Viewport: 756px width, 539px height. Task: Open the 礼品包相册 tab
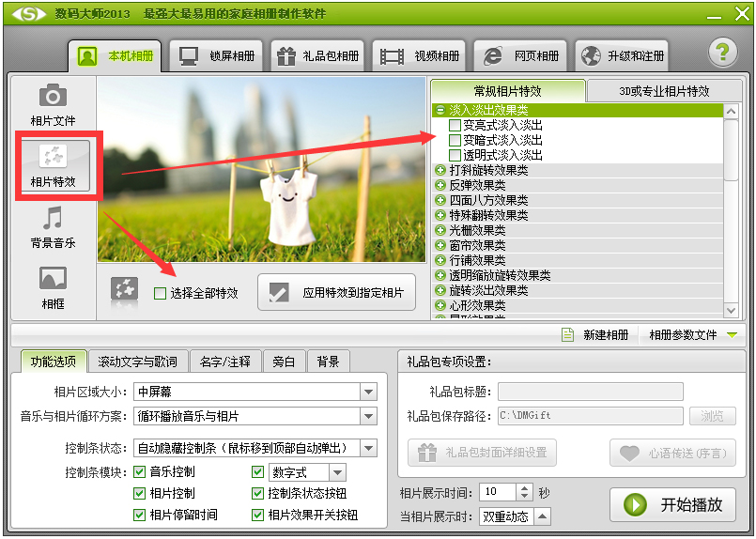pyautogui.click(x=317, y=56)
